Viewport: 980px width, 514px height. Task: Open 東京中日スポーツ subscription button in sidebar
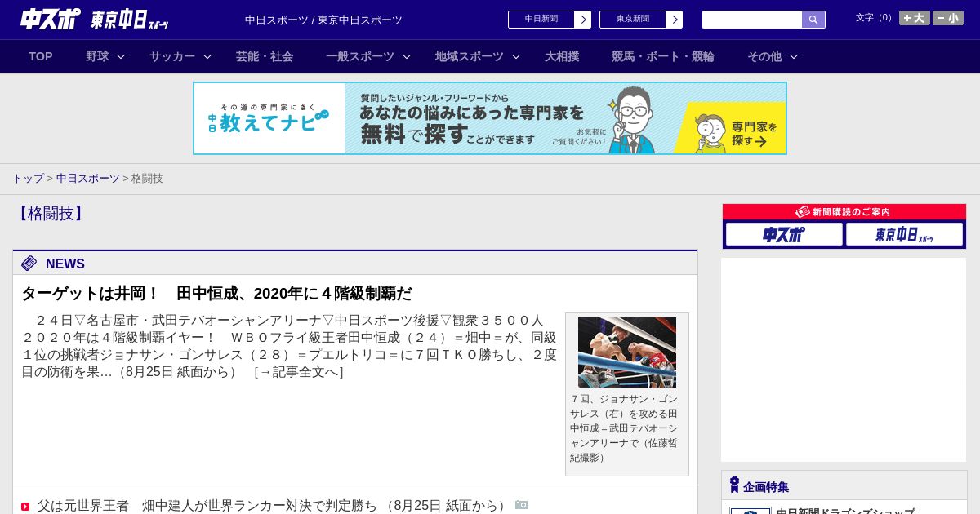click(x=904, y=234)
